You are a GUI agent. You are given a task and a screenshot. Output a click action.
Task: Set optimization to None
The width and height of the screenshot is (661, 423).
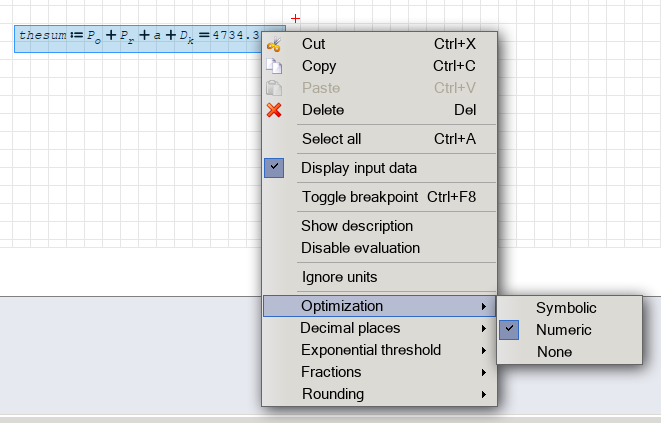tap(554, 352)
